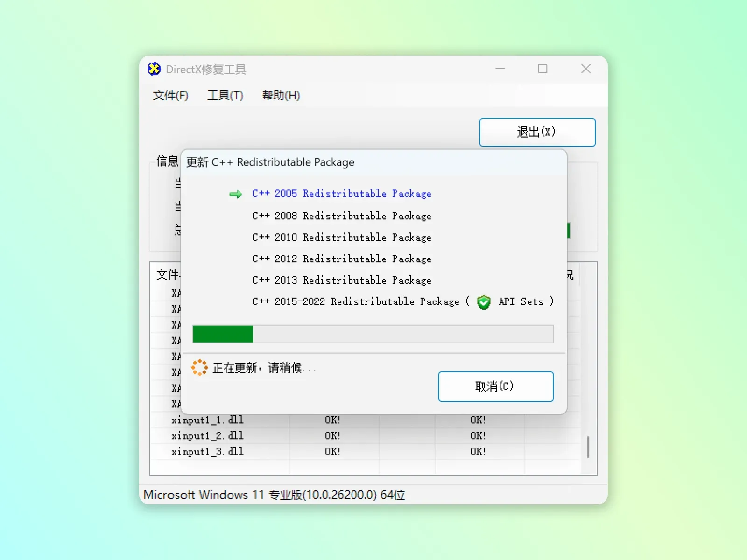Click the green arrow next to C++ 2005
The height and width of the screenshot is (560, 747).
[236, 194]
